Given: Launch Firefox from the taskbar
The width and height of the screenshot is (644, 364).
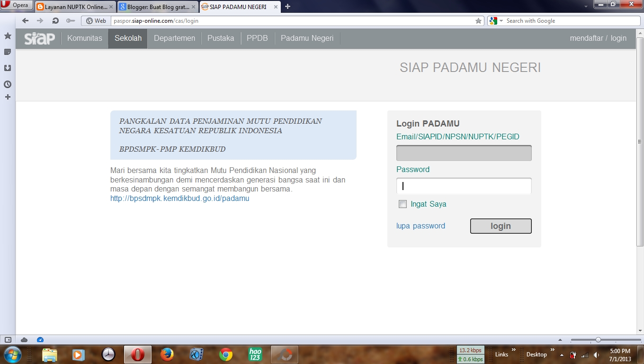Looking at the screenshot, I should (x=167, y=355).
